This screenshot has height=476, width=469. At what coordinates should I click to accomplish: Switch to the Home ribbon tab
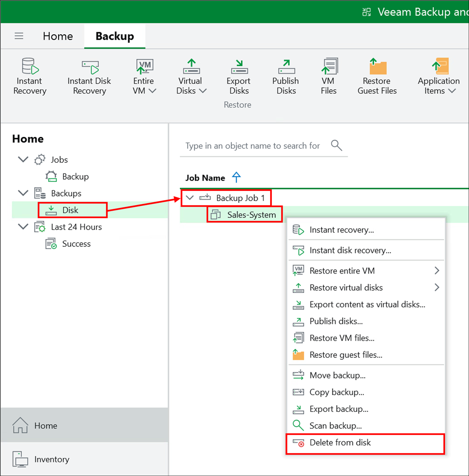(x=57, y=36)
